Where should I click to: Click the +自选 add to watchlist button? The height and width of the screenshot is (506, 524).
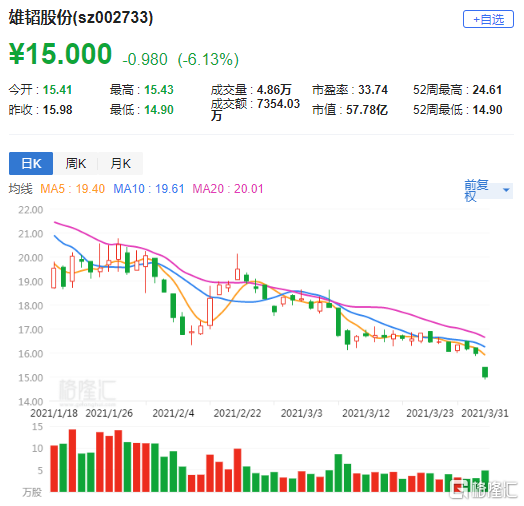click(x=488, y=19)
